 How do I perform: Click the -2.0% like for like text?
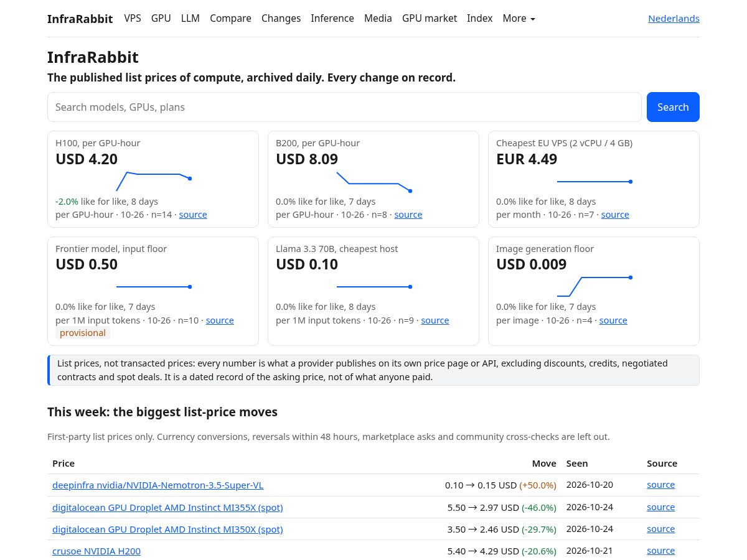click(x=106, y=202)
